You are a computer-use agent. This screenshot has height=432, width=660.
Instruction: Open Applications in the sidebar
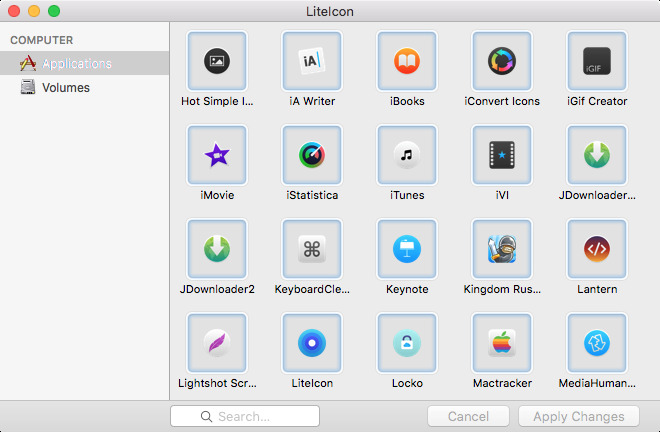[x=84, y=63]
